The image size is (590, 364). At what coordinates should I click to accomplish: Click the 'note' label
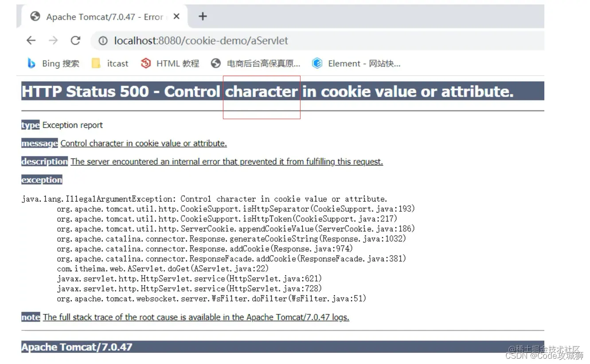click(x=31, y=317)
